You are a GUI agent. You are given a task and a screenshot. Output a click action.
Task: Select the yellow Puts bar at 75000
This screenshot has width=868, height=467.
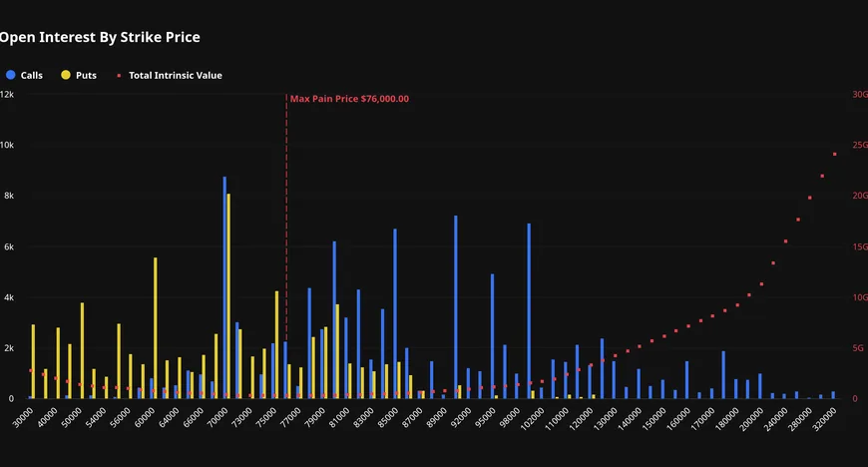point(276,344)
